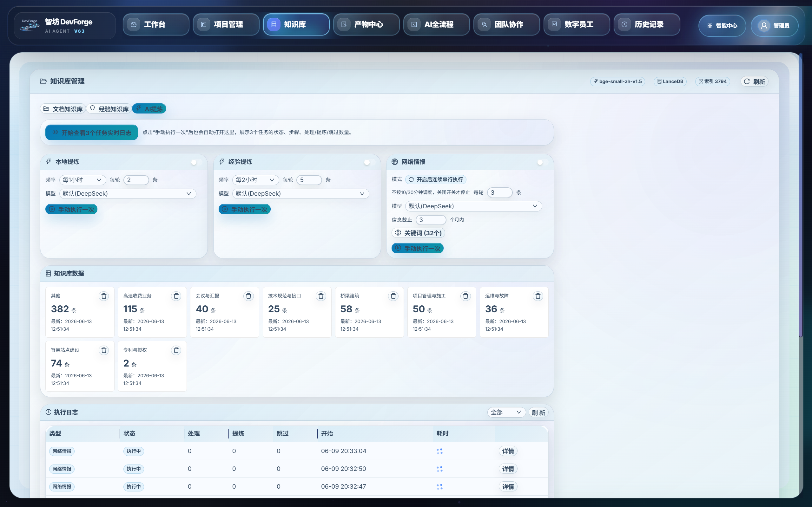
Task: Click the LanceDB badge
Action: 670,81
